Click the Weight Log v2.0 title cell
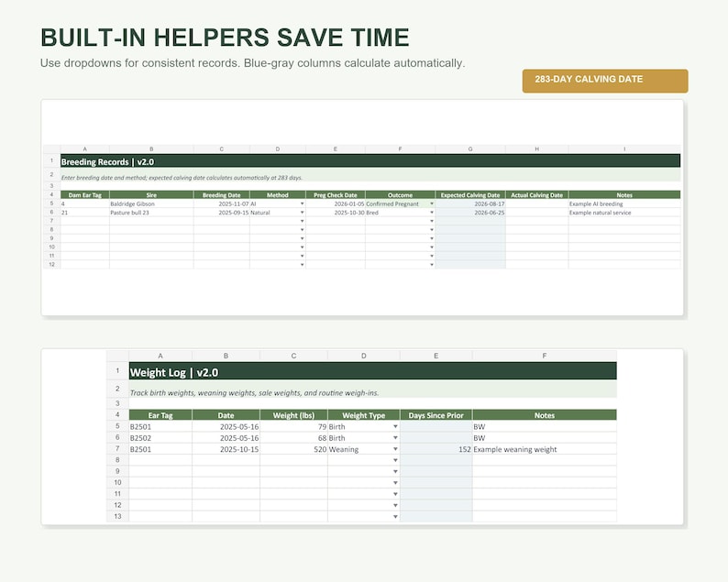Viewport: 728px width, 582px height. click(x=373, y=371)
